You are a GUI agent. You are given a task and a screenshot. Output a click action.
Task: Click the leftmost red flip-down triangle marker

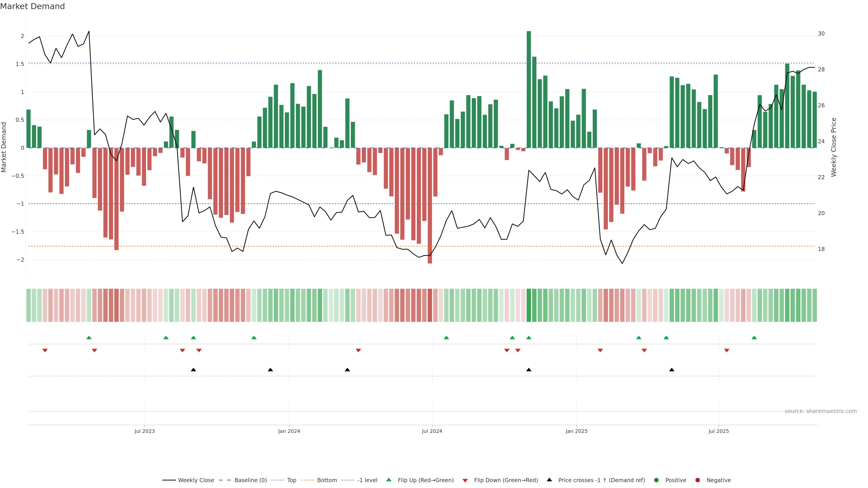(x=45, y=351)
